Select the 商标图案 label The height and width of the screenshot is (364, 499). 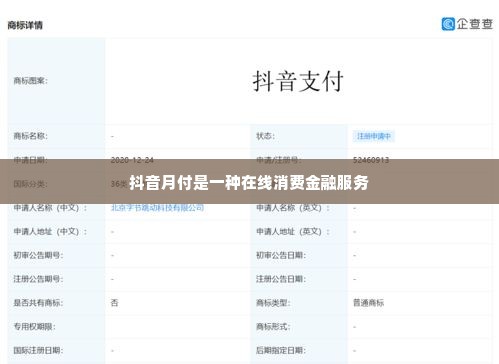coord(30,81)
